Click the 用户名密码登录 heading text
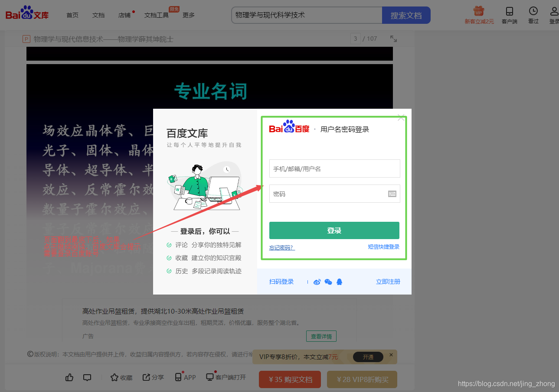 [345, 129]
